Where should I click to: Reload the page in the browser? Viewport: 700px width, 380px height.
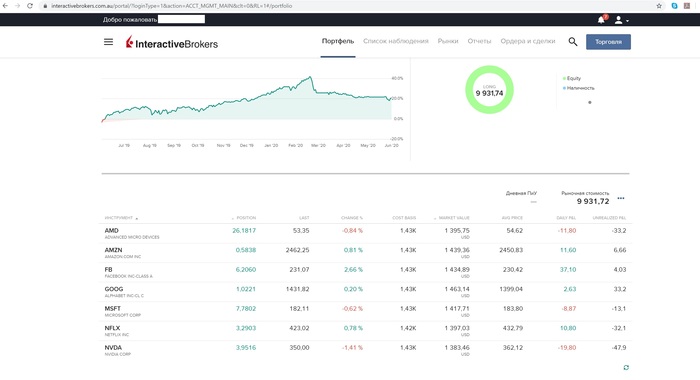click(29, 6)
